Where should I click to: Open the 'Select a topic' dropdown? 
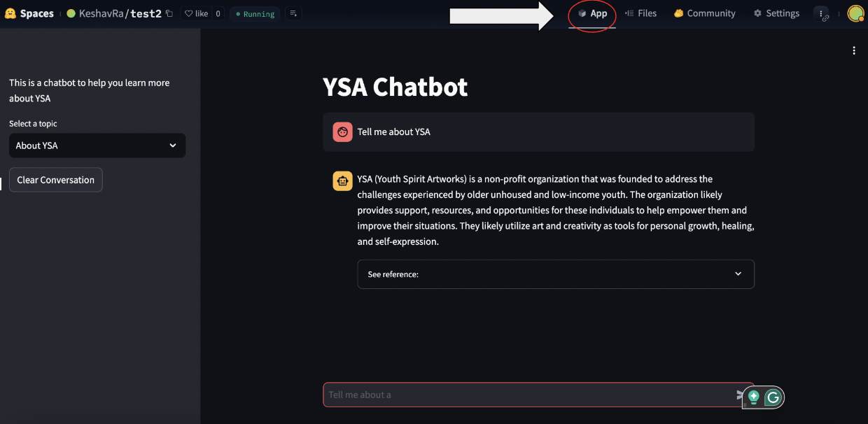coord(97,146)
